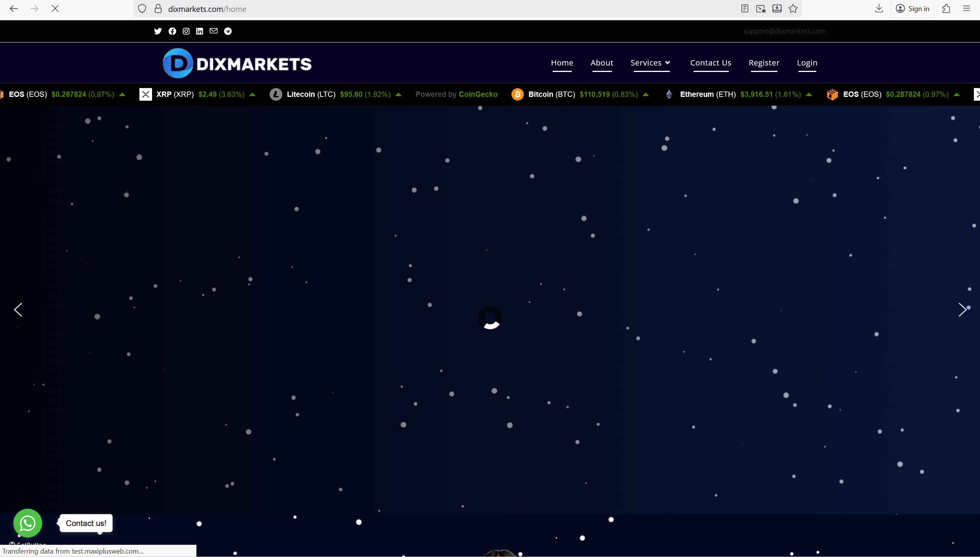Viewport: 980px width, 557px height.
Task: Open the browser hamburger menu
Action: tap(966, 8)
